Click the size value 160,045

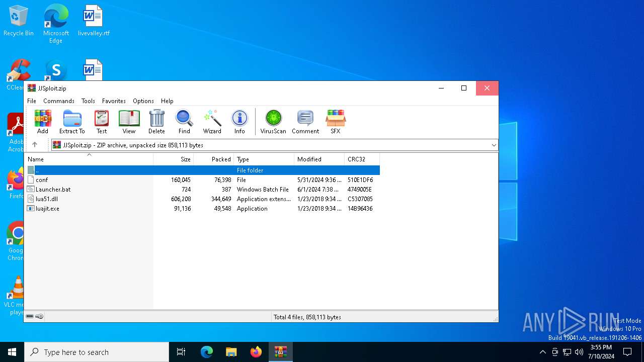pos(181,180)
